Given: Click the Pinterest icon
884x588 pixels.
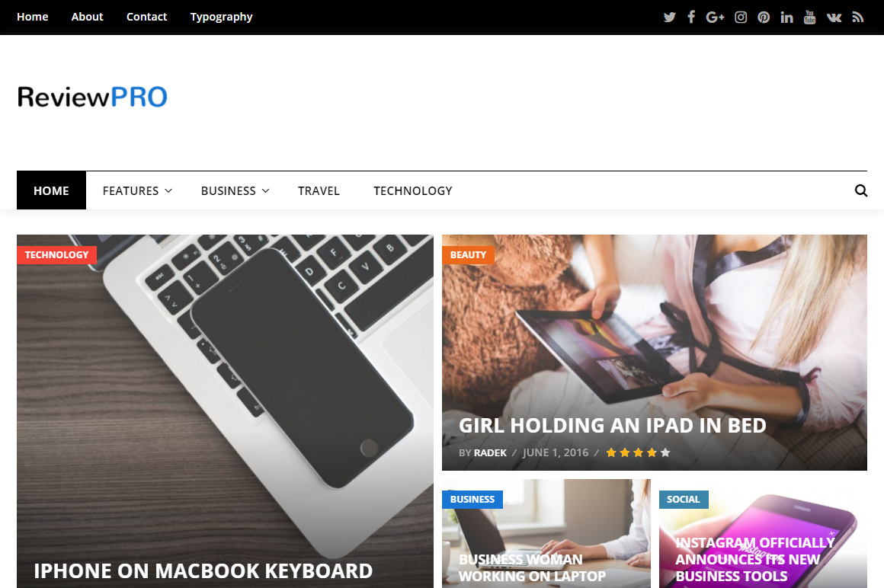Looking at the screenshot, I should click(x=764, y=17).
